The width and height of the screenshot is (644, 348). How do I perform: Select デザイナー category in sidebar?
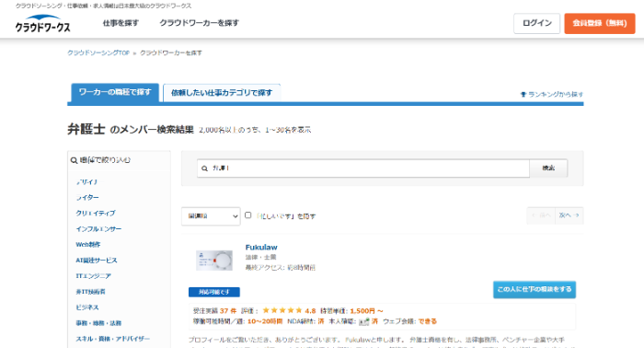(87, 182)
